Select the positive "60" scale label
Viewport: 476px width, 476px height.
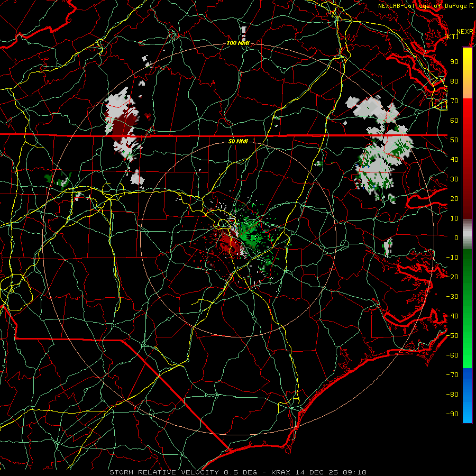[454, 121]
